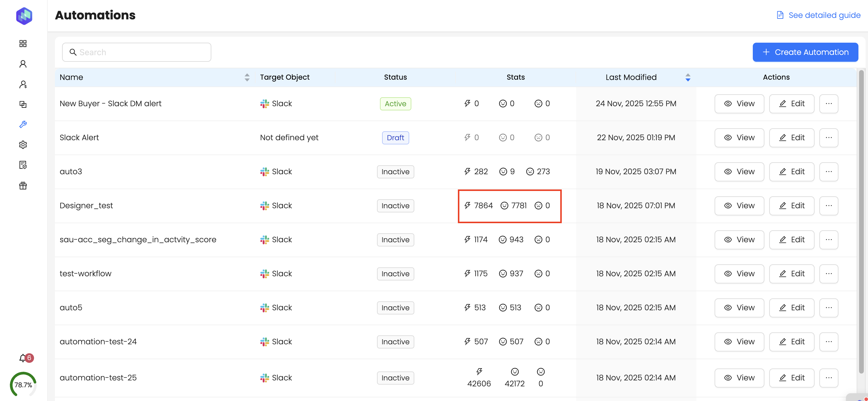Click the document shield icon in sidebar
Screen dimensions: 868x401
click(23, 165)
